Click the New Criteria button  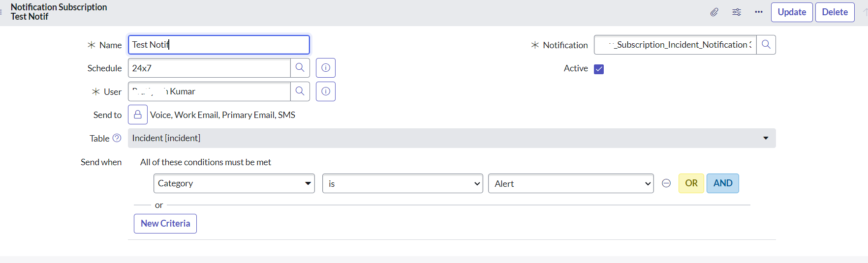pos(165,224)
